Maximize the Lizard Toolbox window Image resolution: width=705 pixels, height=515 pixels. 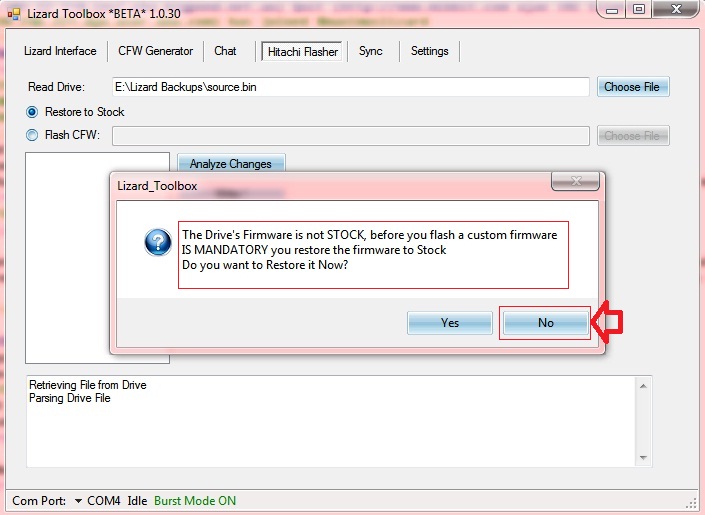(x=638, y=9)
